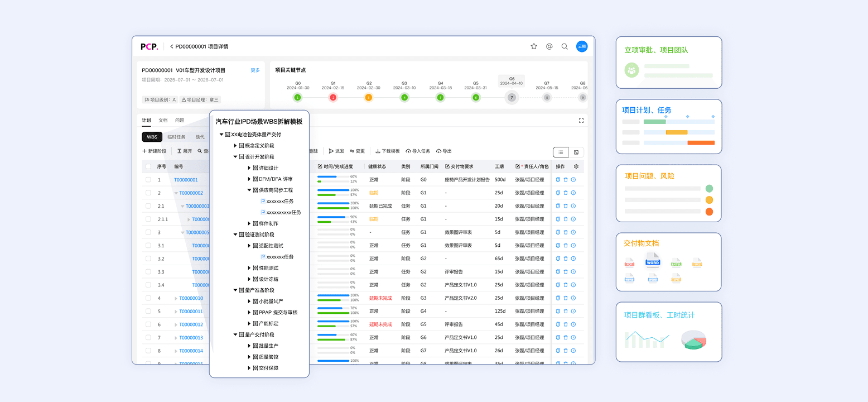
Task: Collapse the 设计开发阶段 tree node
Action: click(236, 157)
